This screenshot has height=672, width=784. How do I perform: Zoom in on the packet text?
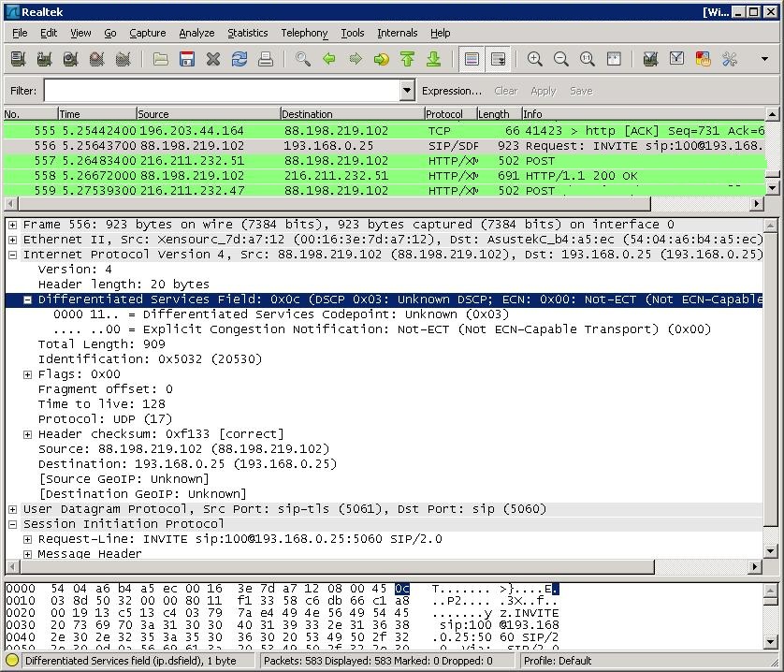point(534,59)
